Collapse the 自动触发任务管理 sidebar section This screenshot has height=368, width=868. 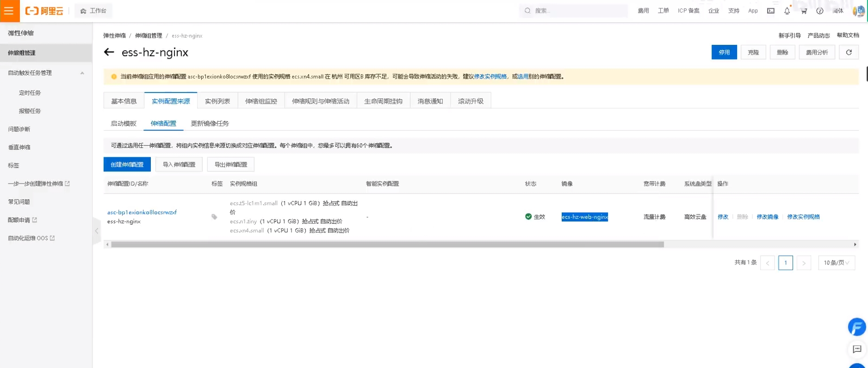click(82, 73)
